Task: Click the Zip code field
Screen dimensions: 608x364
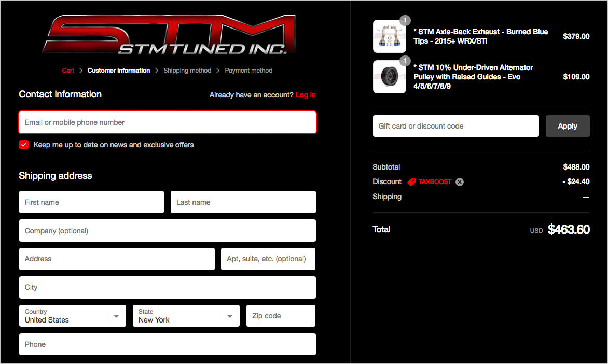Action: [281, 316]
